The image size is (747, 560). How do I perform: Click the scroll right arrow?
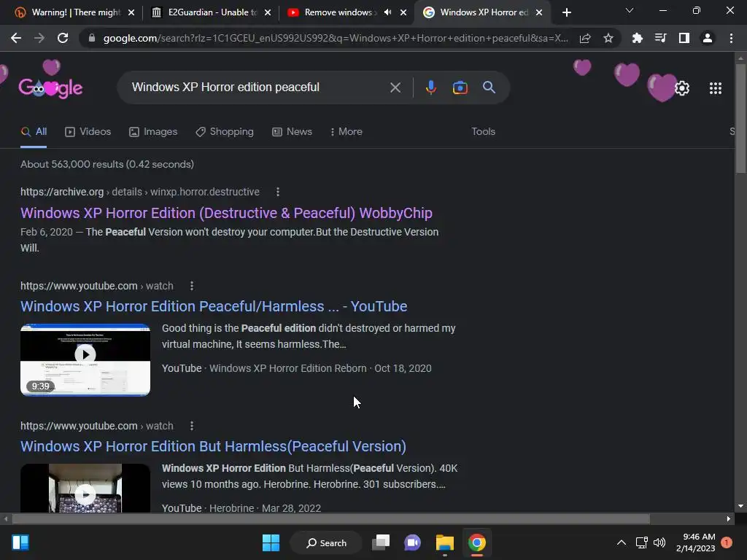tap(729, 518)
